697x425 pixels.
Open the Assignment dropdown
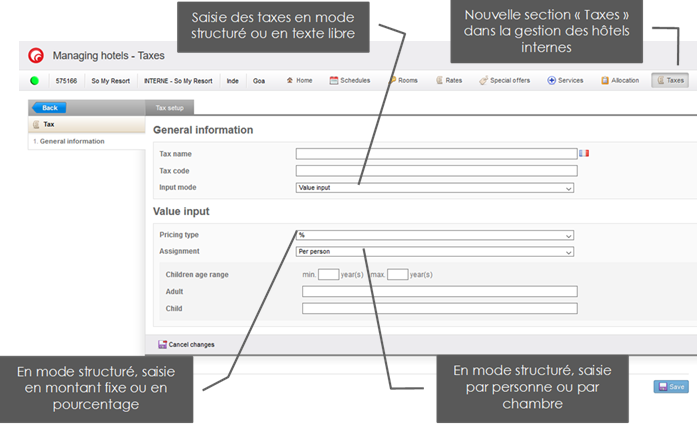coord(435,252)
